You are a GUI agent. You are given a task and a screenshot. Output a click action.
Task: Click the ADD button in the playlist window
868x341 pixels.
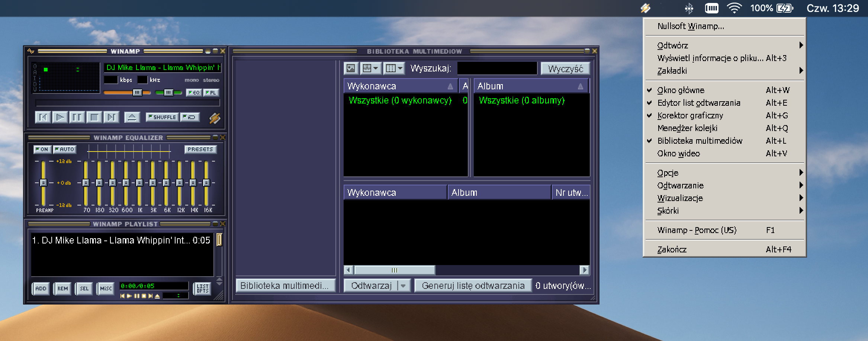[41, 289]
